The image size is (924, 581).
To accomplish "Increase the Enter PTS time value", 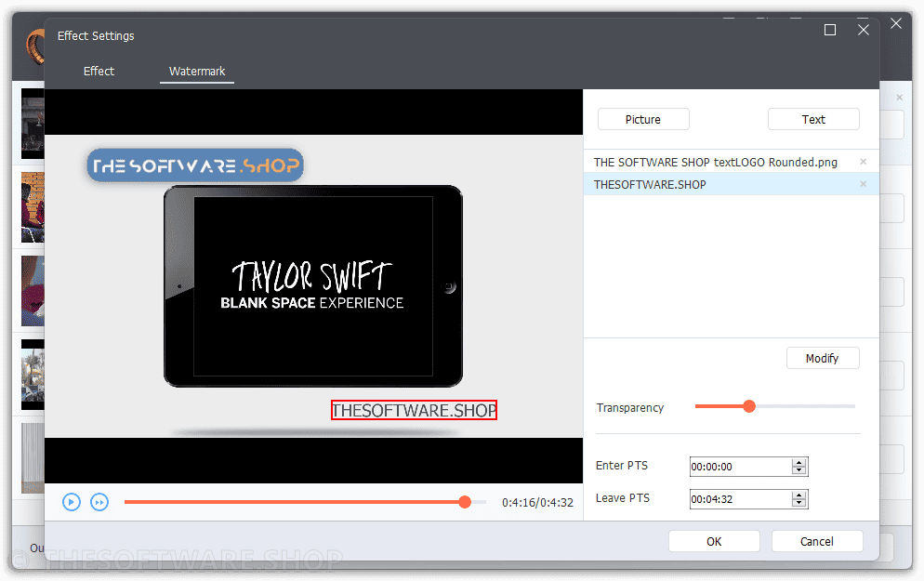I will click(x=799, y=463).
